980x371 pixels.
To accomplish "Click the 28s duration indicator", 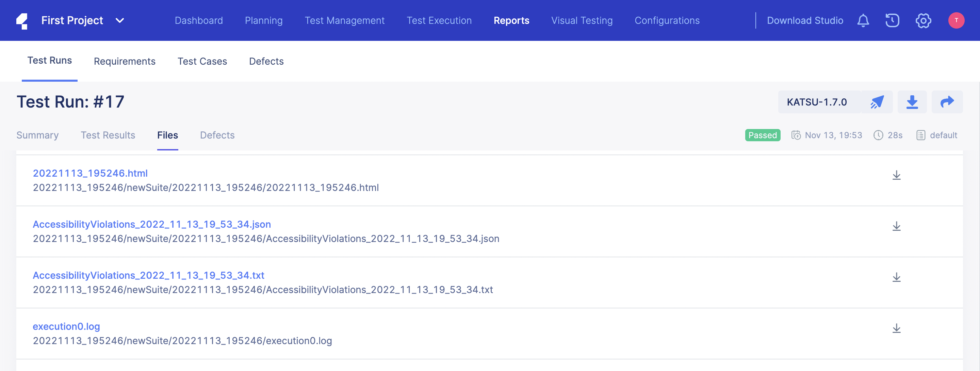I will click(888, 135).
